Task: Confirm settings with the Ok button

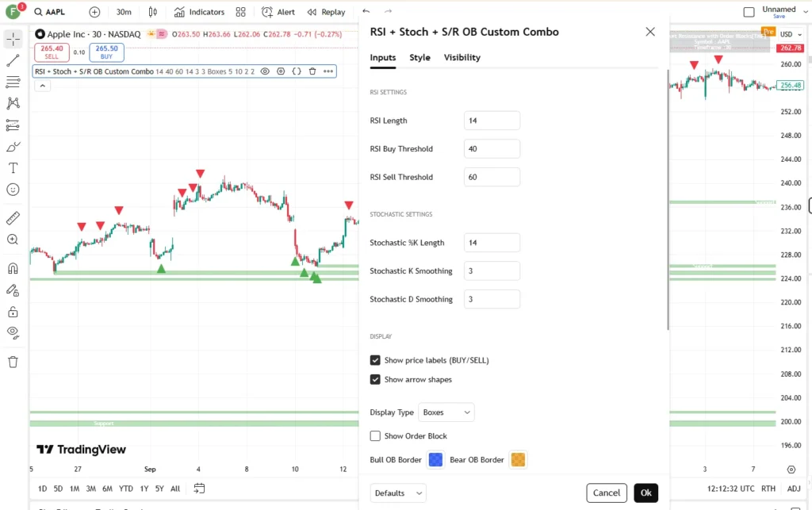Action: (x=645, y=493)
